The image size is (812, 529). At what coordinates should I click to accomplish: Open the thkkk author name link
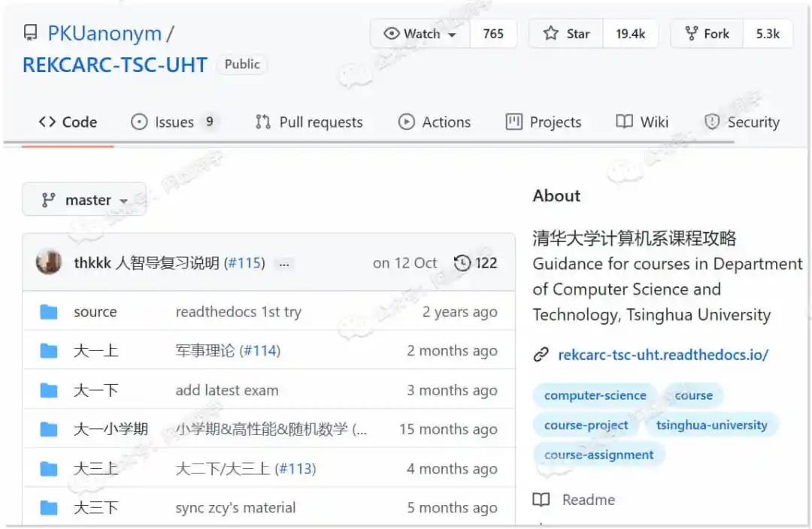92,263
